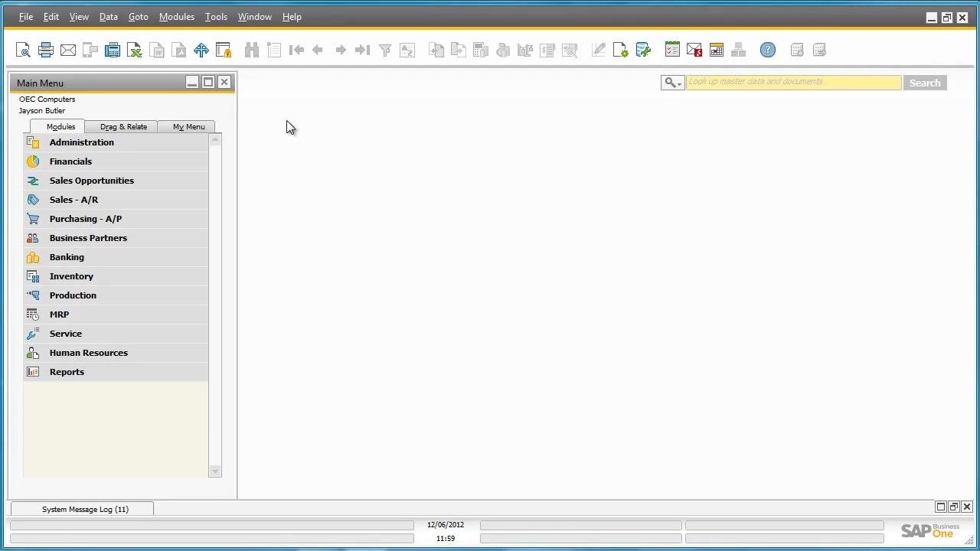Click the Filter funnel toolbar icon
This screenshot has width=980, height=551.
click(385, 51)
